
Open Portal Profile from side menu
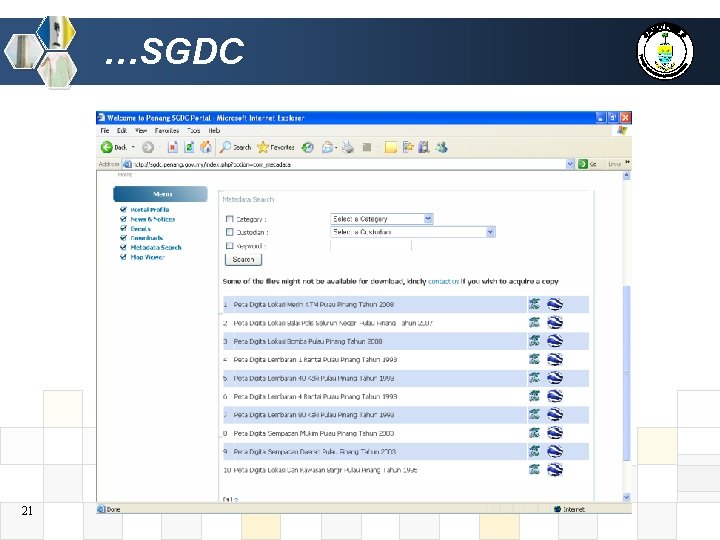(150, 209)
